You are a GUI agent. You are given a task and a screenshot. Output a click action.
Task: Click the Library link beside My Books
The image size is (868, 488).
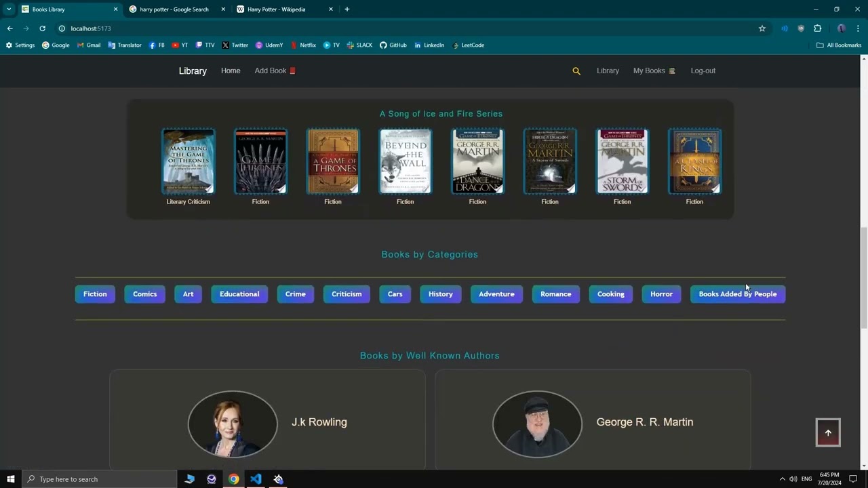608,71
